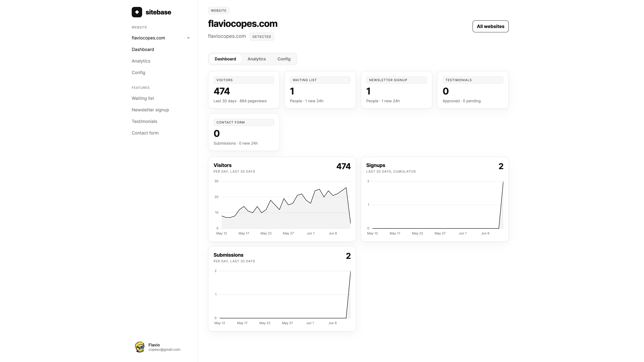
Task: Click the sitebase logo icon
Action: point(137,12)
